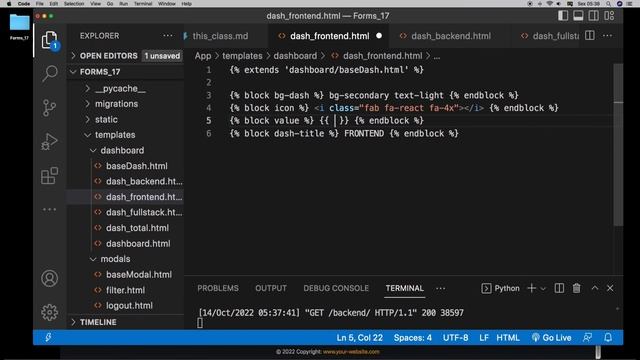Add a new terminal with plus icon
The height and width of the screenshot is (360, 640).
point(531,288)
